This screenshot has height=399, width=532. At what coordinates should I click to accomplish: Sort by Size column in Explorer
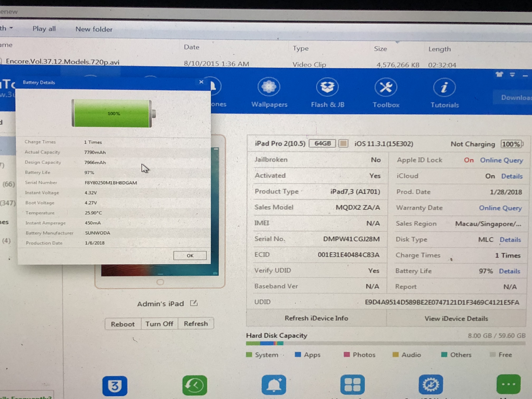[380, 49]
